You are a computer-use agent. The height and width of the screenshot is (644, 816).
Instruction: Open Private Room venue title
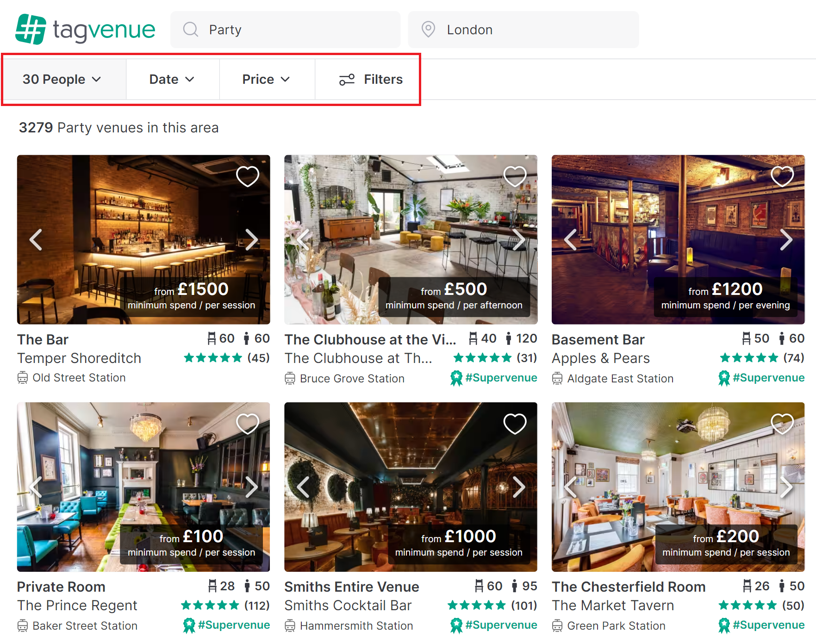point(61,587)
